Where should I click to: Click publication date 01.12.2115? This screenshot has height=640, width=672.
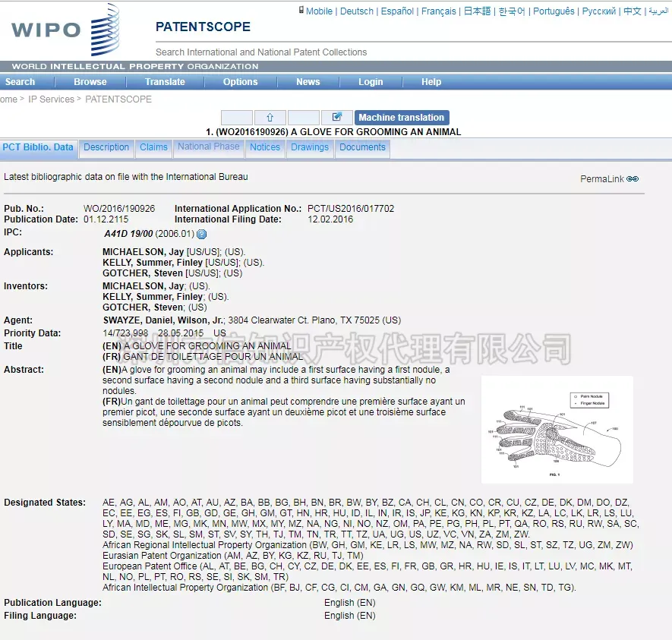pos(106,219)
